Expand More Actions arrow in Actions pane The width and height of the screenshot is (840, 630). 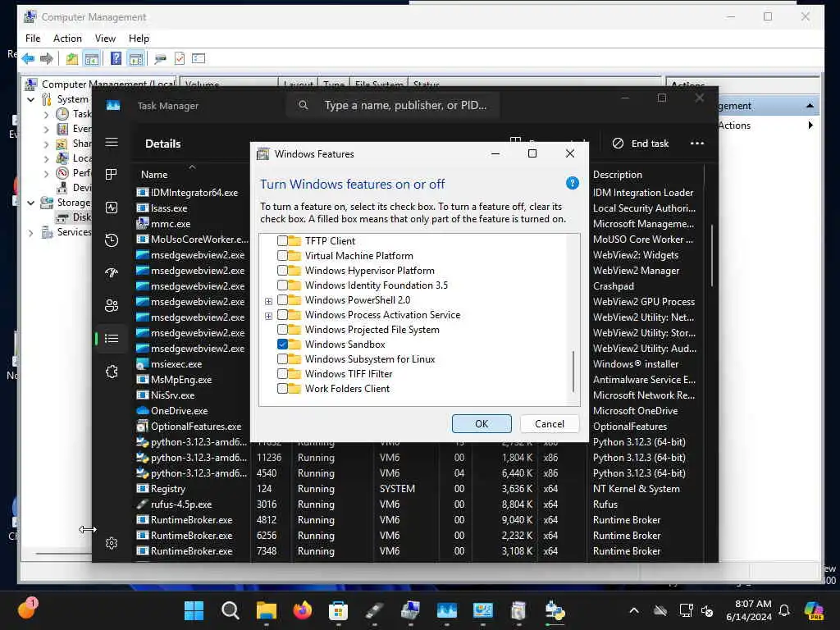pos(810,126)
